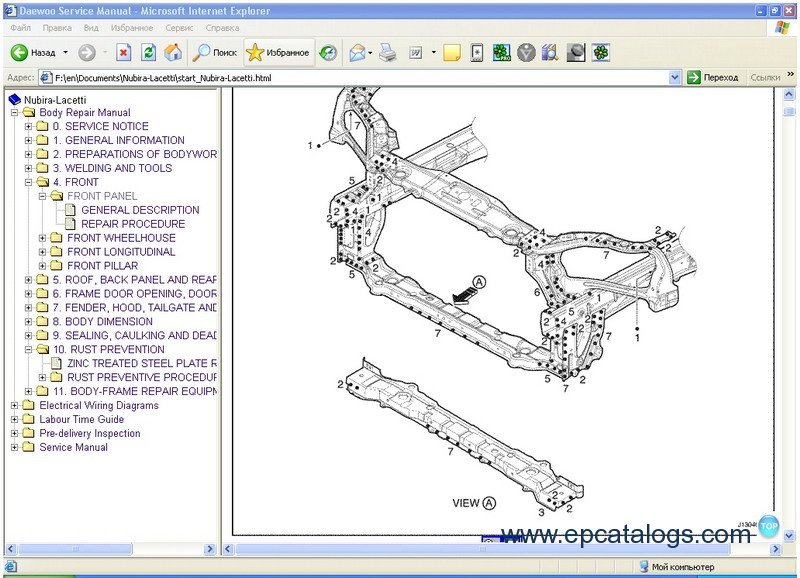Open the Вид menu
Viewport: 800px width, 578px height.
[x=91, y=28]
